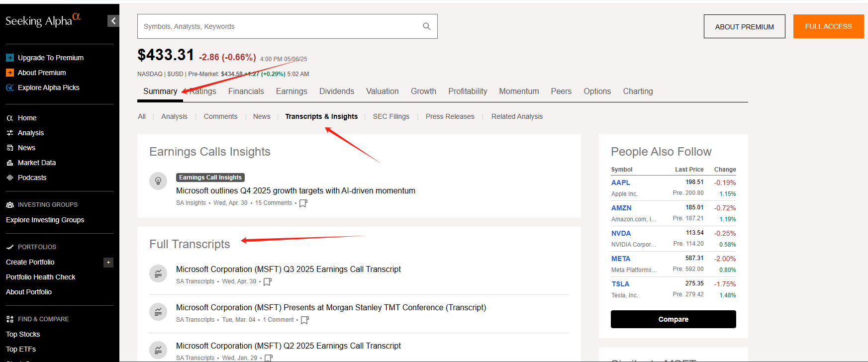The image size is (868, 362).
Task: Select the Analysis filter under Summary
Action: pos(174,116)
